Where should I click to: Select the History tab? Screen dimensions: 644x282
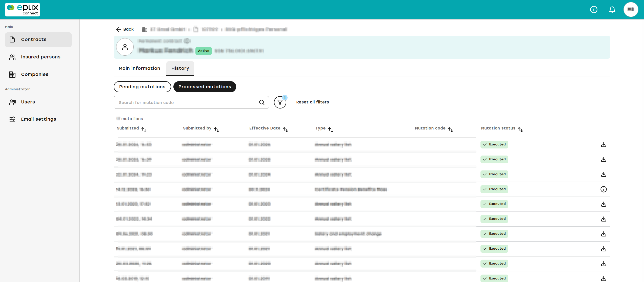[x=180, y=68]
